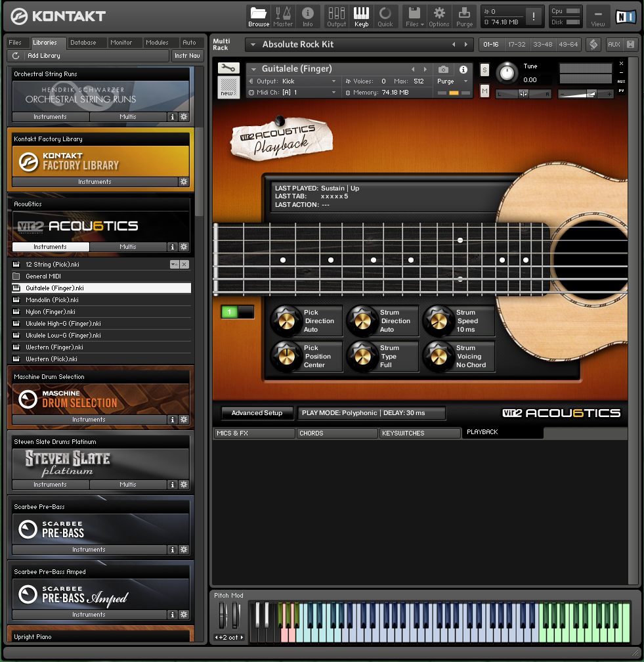Click the instrument volume slider

586,94
